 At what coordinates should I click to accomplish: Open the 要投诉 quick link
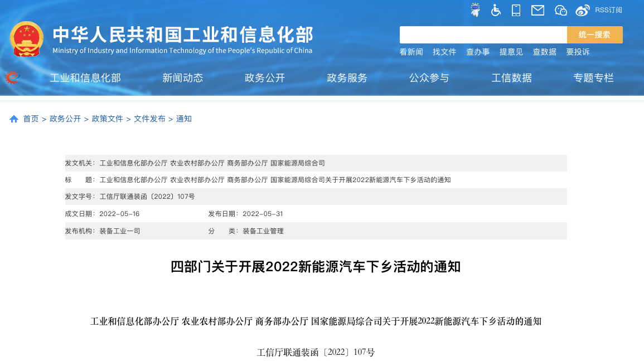tap(578, 52)
